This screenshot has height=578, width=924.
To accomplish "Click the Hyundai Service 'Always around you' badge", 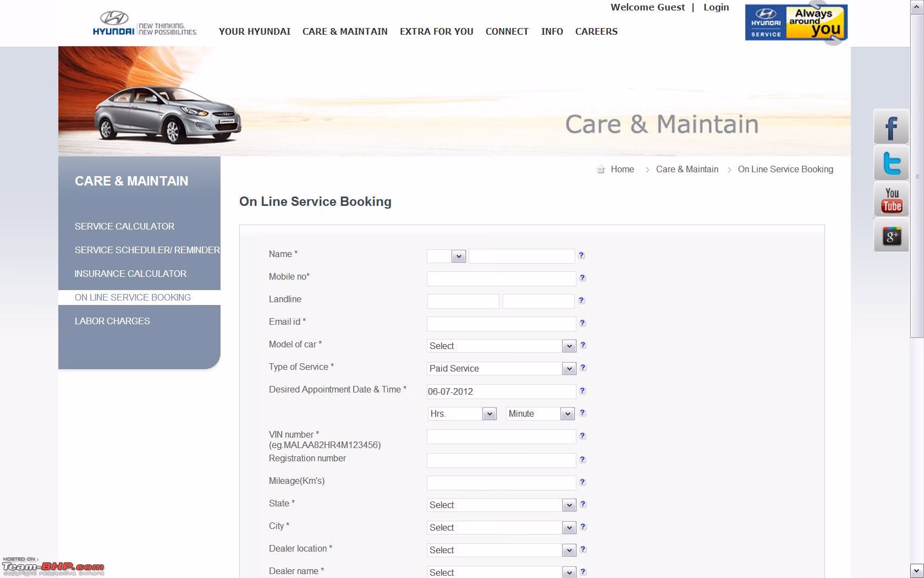I will (x=796, y=23).
